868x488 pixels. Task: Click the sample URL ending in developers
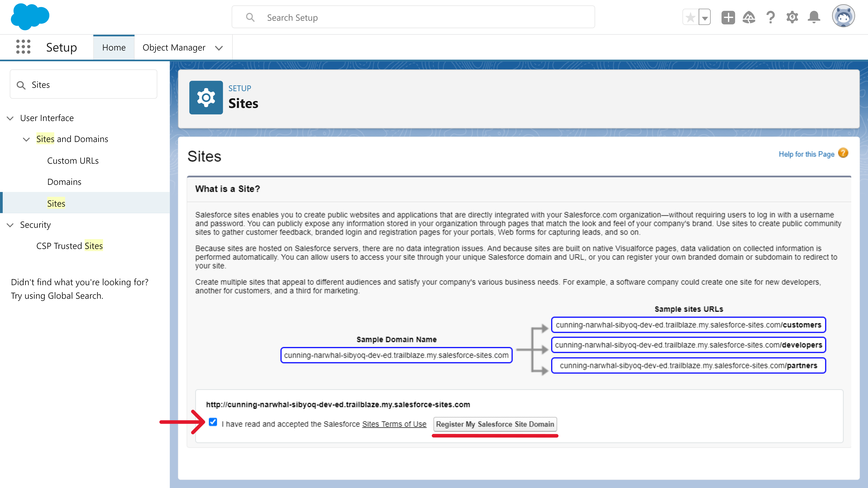point(688,345)
